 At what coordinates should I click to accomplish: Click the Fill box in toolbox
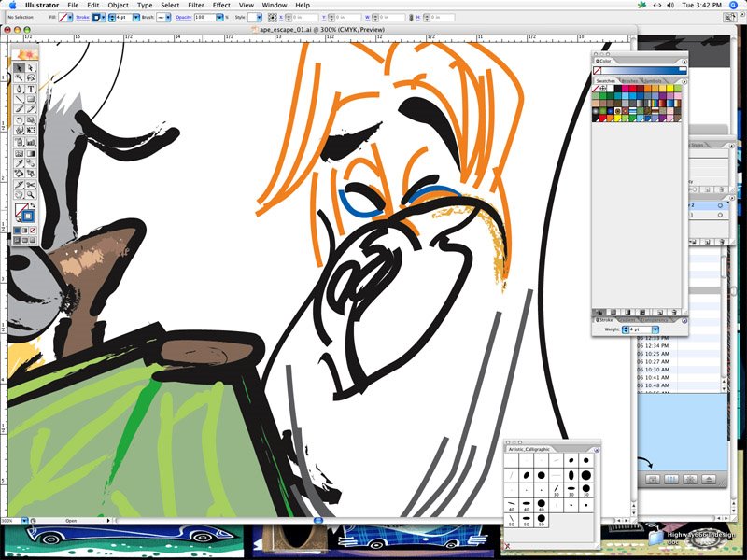tap(21, 209)
